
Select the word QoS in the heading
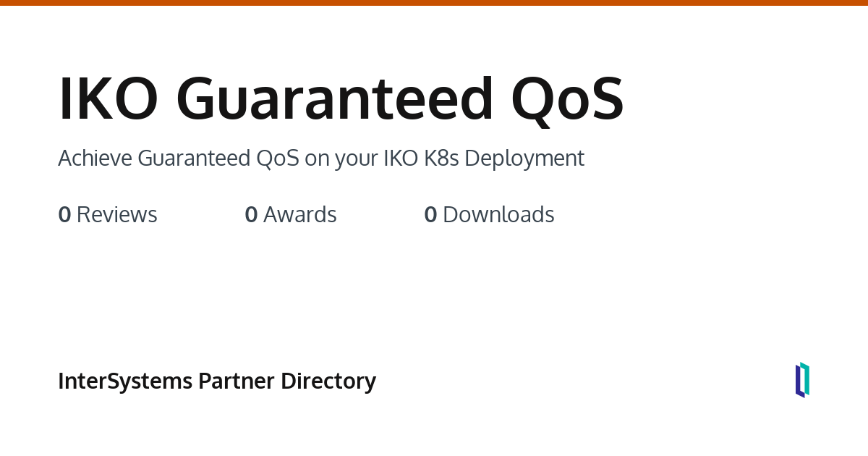pos(567,98)
